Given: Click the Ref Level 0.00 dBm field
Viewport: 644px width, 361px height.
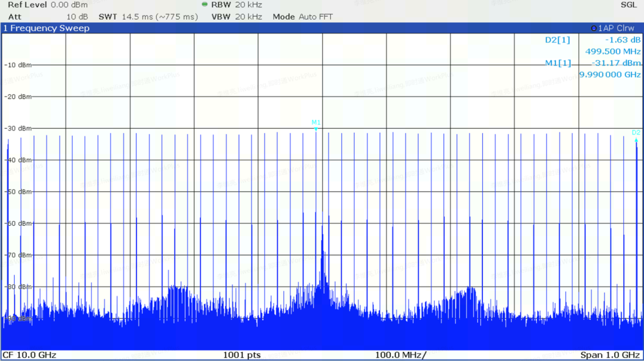Looking at the screenshot, I should click(x=48, y=5).
